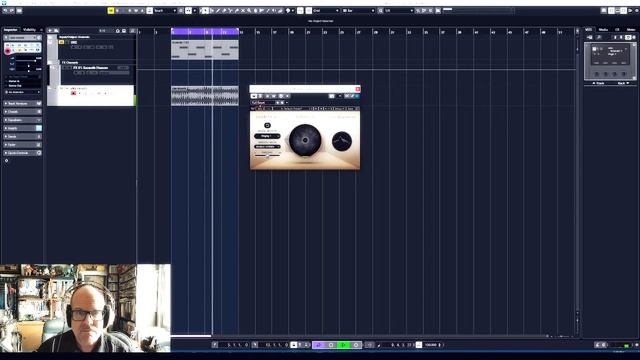Adjust the small horizontal slider in the plugin
Image resolution: width=640 pixels, height=360 pixels.
point(267,155)
